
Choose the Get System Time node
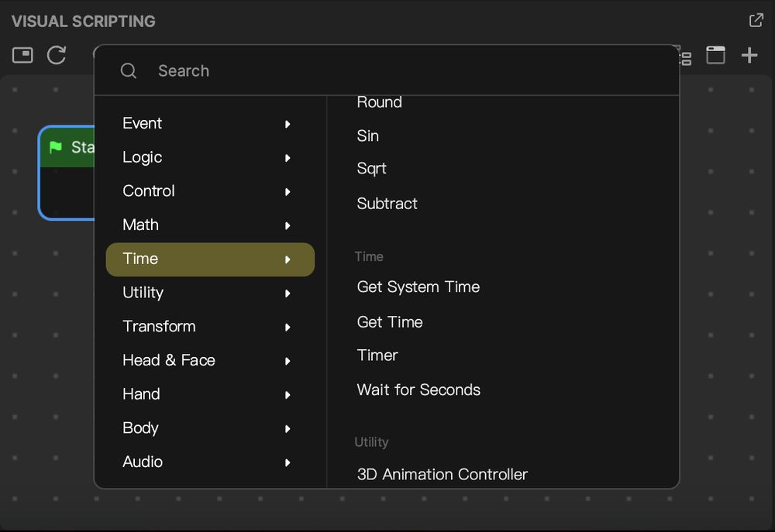418,287
